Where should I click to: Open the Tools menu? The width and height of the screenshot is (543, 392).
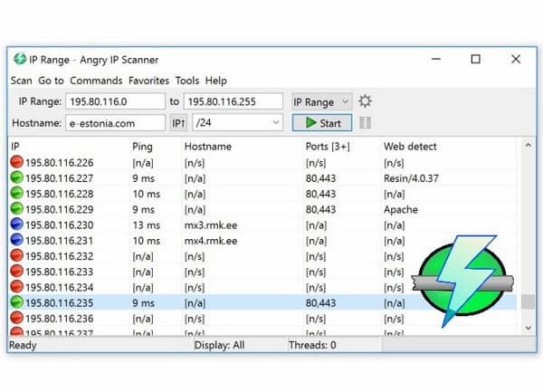coord(187,81)
